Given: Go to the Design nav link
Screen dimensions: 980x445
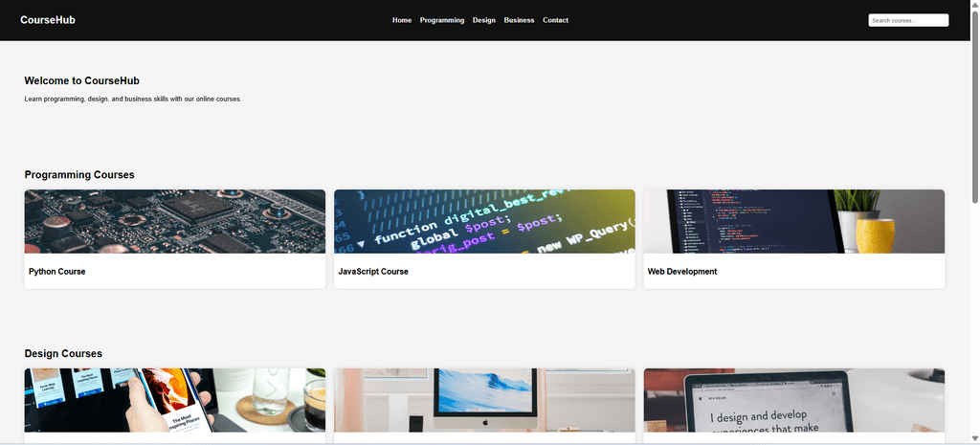Looking at the screenshot, I should (483, 20).
